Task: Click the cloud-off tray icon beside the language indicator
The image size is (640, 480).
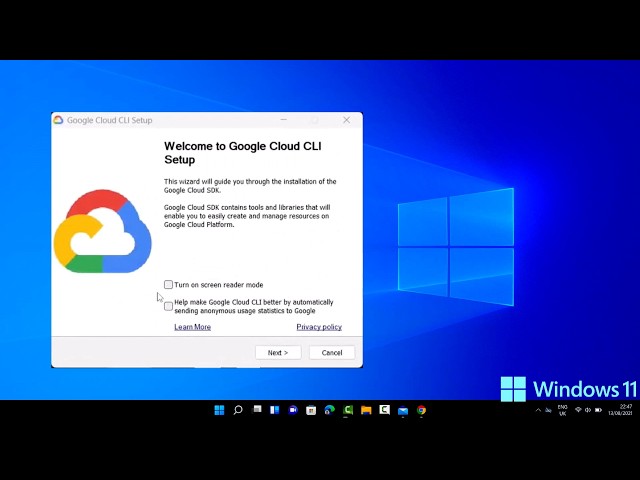Action: click(549, 410)
